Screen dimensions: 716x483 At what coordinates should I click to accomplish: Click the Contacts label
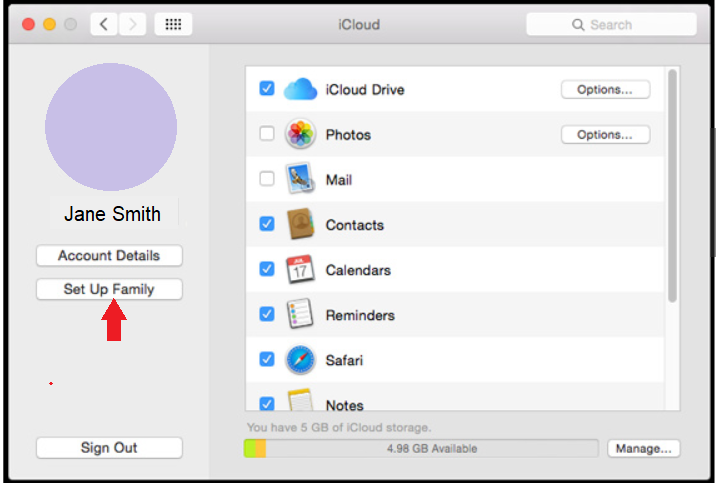click(x=355, y=225)
